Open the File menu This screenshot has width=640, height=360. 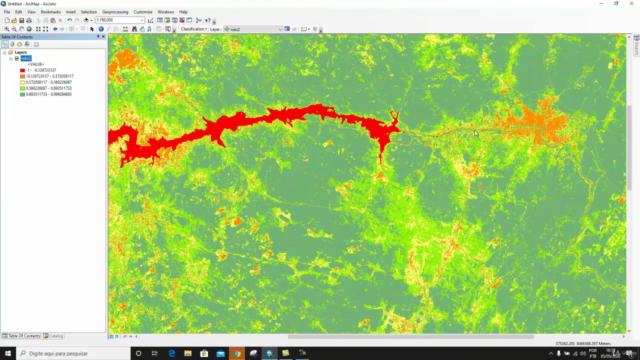coord(7,12)
